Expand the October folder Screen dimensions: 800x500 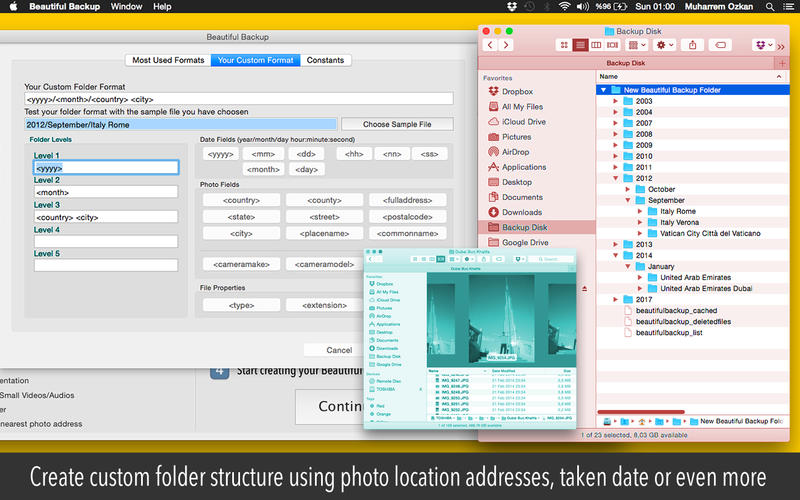628,189
